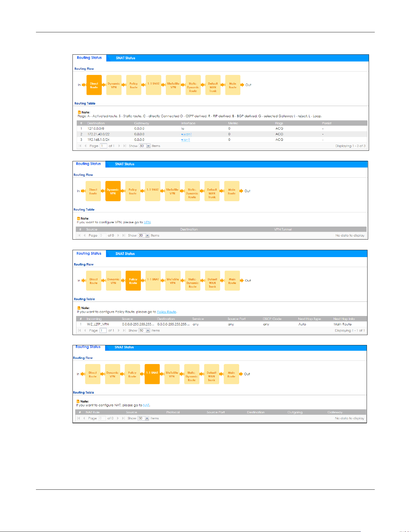This screenshot has width=411, height=532.
Task: Click the WIZ_L2TP_VPN incoming cell
Action: pyautogui.click(x=98, y=324)
